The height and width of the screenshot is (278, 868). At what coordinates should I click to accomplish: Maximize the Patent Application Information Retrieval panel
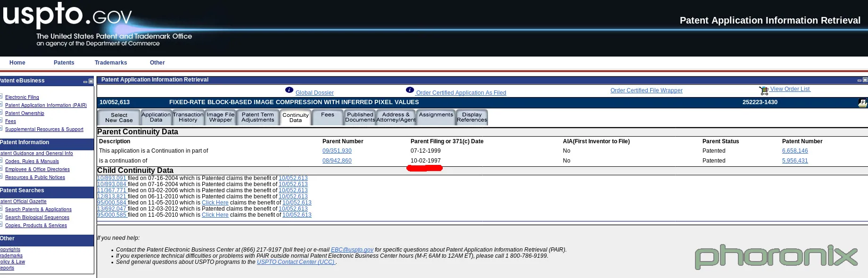(x=865, y=80)
